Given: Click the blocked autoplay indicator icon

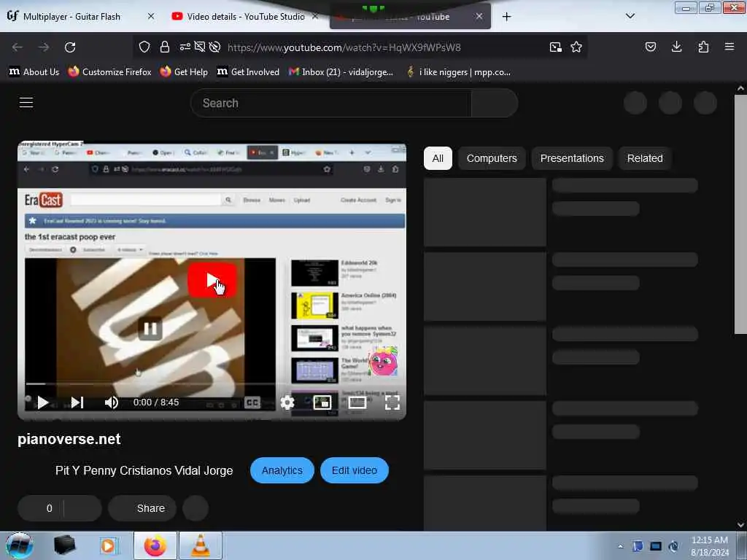Looking at the screenshot, I should tap(215, 47).
